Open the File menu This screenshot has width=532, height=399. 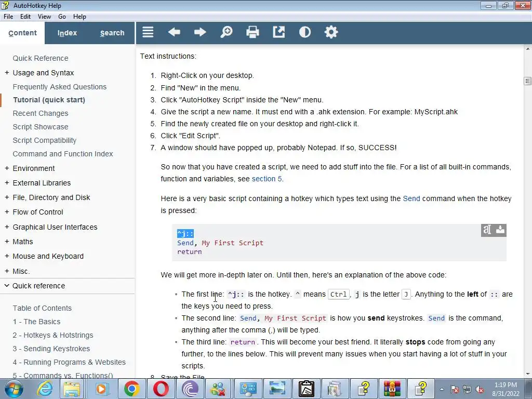pos(8,17)
